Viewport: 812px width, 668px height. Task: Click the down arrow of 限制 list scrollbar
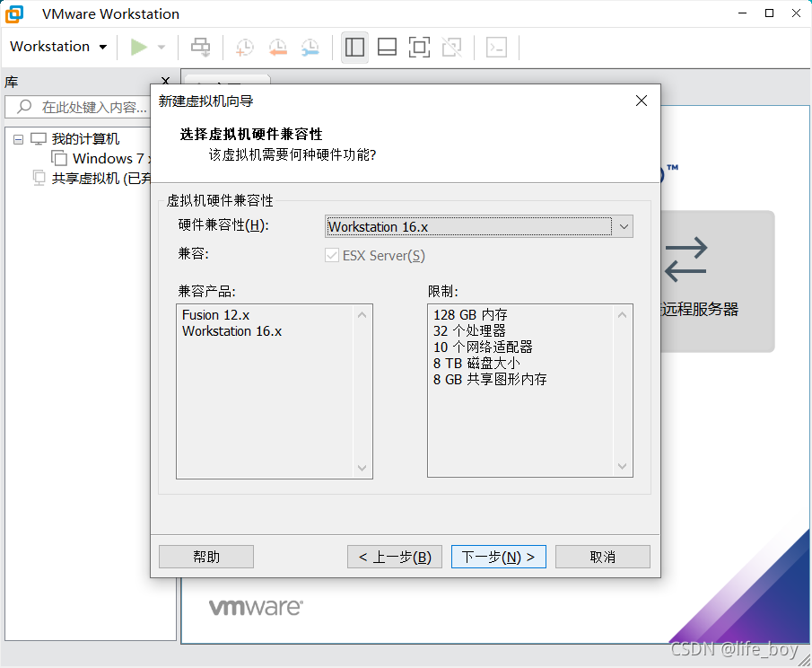tap(622, 466)
